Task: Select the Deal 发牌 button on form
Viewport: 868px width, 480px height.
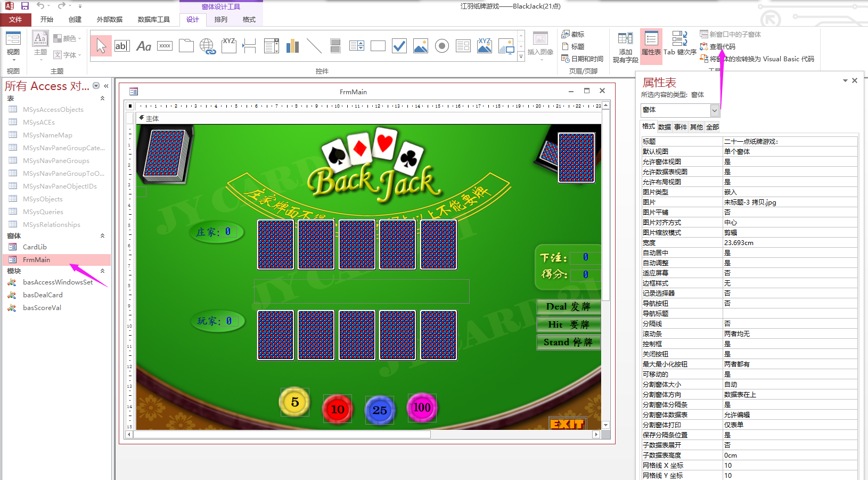Action: tap(568, 306)
